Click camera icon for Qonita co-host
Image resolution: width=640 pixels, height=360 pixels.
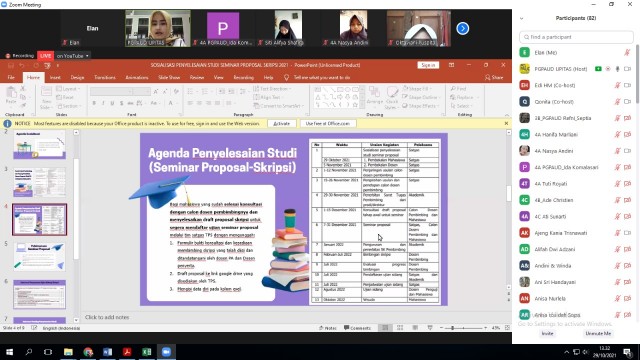click(627, 102)
